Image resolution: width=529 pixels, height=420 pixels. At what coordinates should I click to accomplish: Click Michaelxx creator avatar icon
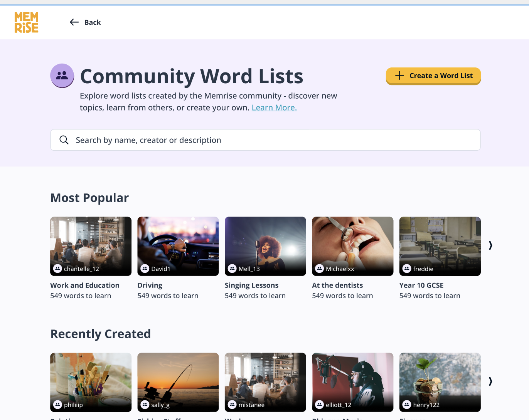pos(319,269)
